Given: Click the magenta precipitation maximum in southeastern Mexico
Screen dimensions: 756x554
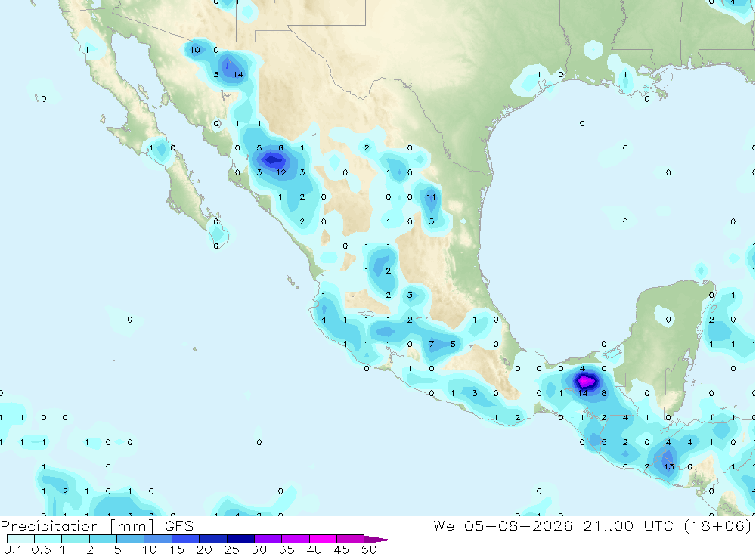Looking at the screenshot, I should (585, 382).
